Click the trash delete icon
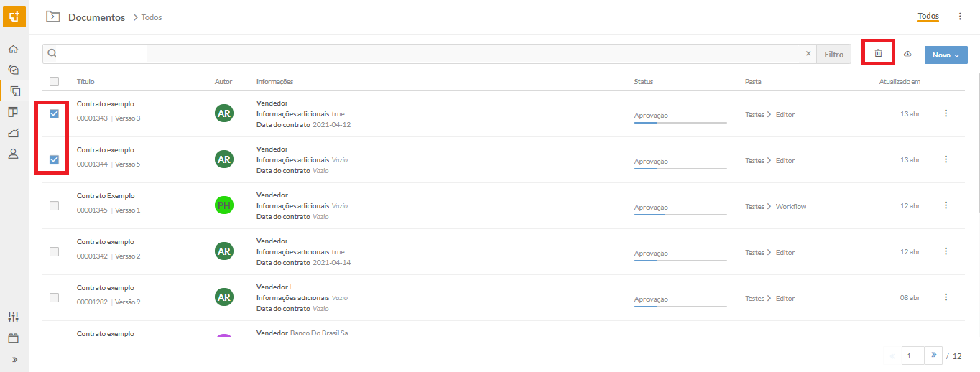980x372 pixels. [878, 53]
